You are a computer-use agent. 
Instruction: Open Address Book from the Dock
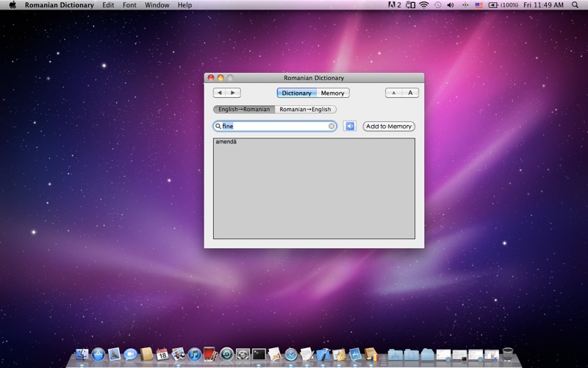pos(146,354)
